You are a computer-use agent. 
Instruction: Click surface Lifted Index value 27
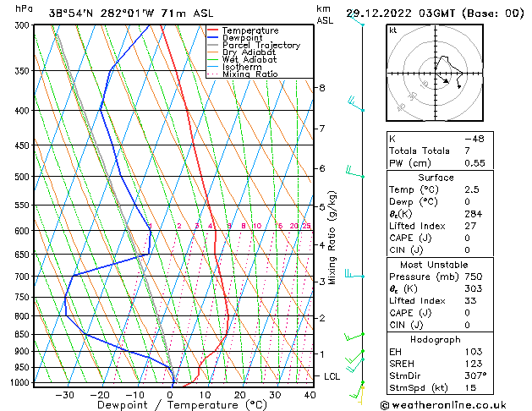click(x=470, y=226)
